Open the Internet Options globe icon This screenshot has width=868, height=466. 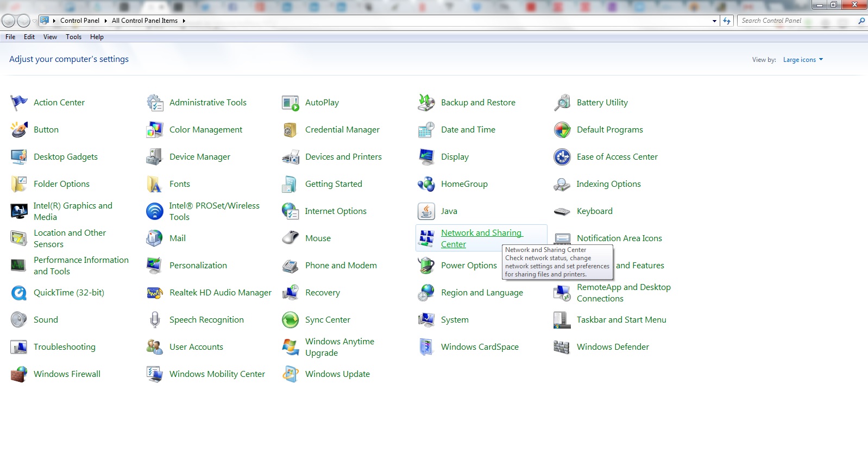coord(291,211)
